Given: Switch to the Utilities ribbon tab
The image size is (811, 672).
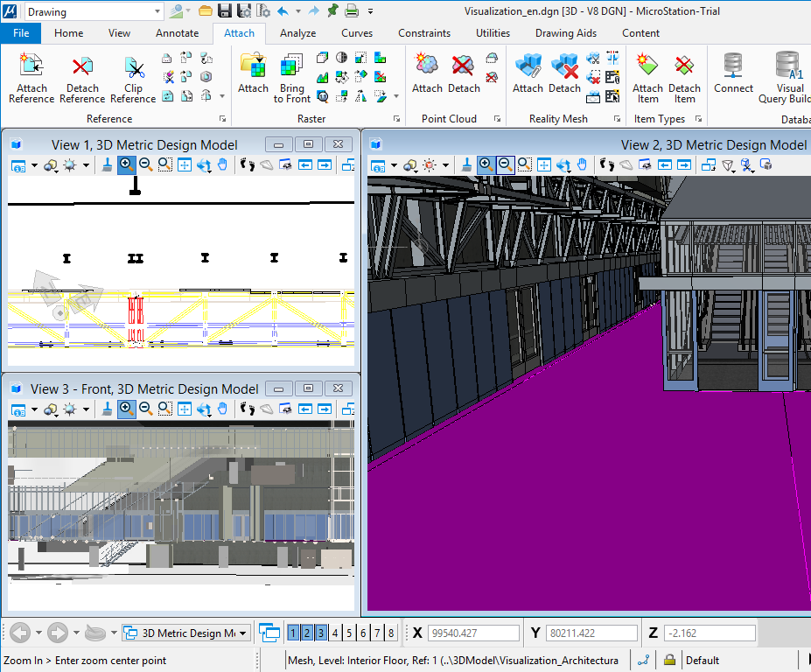Looking at the screenshot, I should click(493, 33).
